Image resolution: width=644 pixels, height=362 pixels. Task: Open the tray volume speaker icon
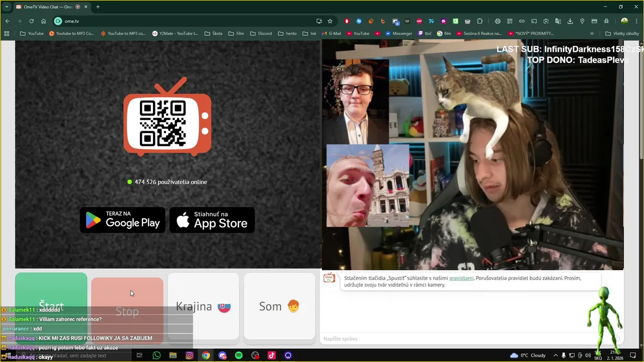pos(588,355)
